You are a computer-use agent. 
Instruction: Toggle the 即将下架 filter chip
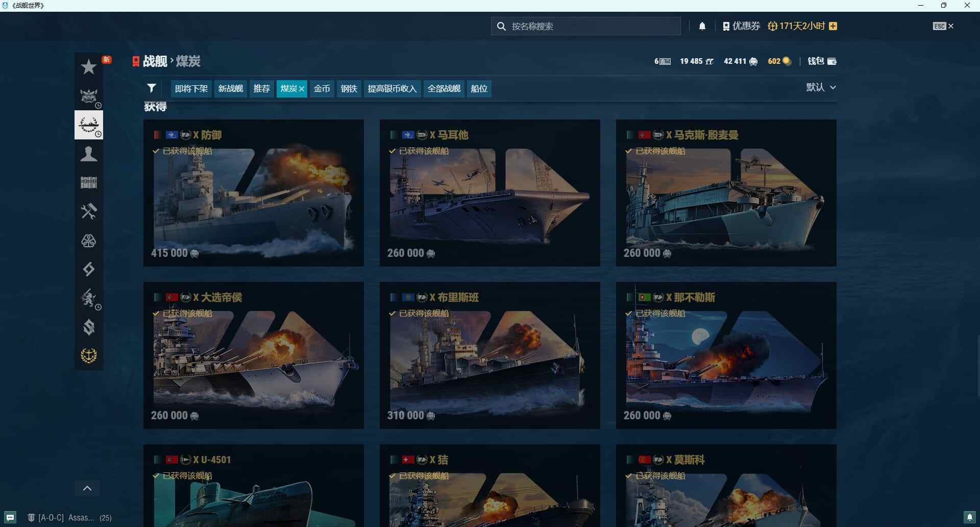tap(191, 88)
